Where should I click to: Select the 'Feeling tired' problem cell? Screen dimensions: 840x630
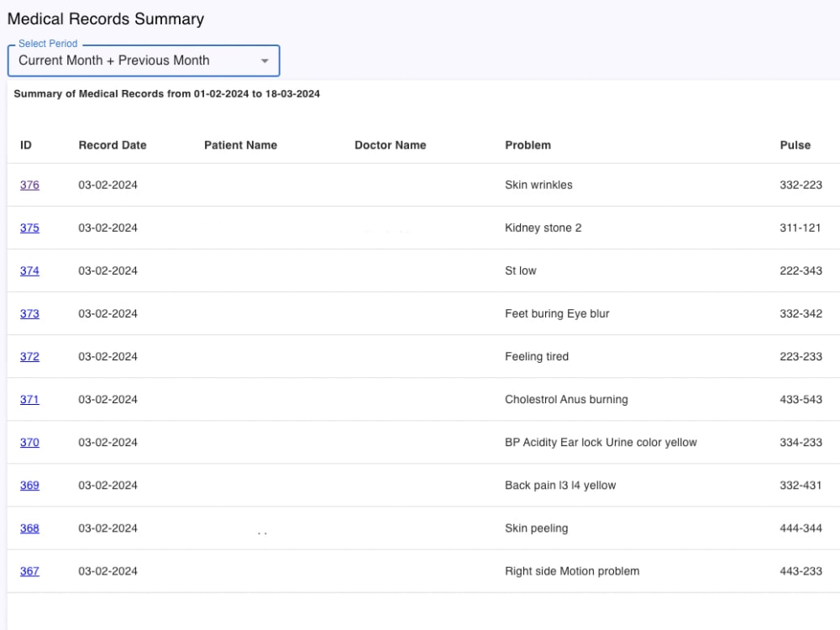coord(537,356)
